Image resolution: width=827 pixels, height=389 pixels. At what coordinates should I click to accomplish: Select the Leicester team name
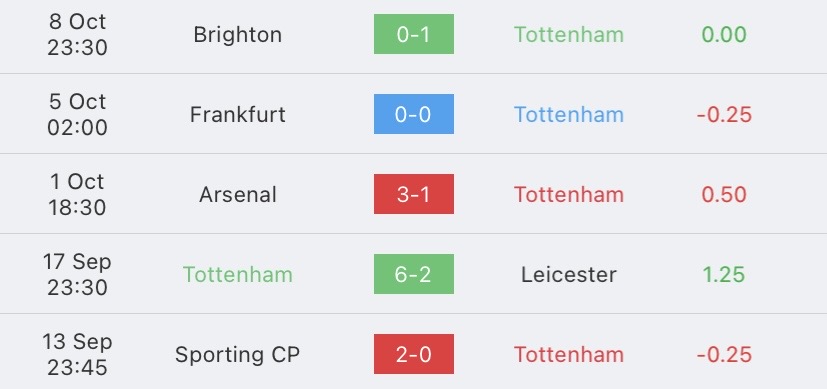click(569, 275)
